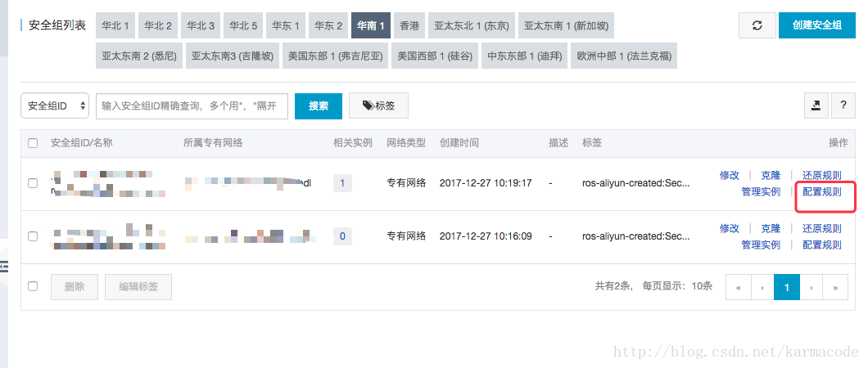This screenshot has width=868, height=368.
Task: Check the row created at 10:16:09
Action: tap(33, 236)
